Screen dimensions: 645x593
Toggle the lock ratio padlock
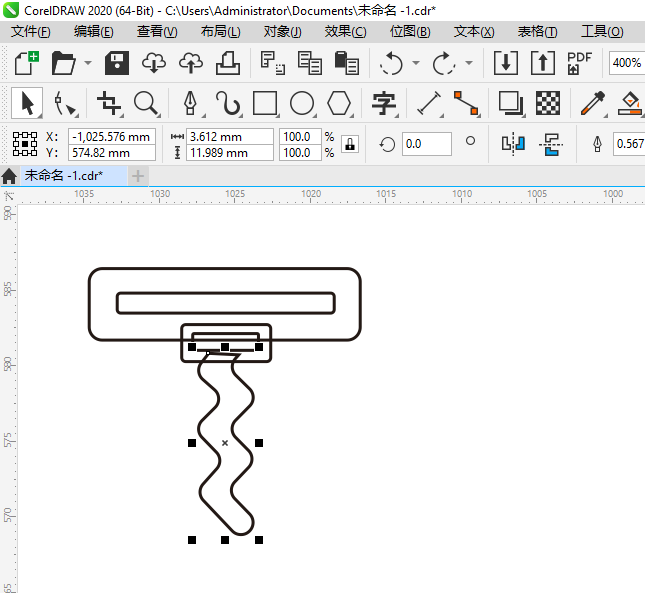point(350,144)
